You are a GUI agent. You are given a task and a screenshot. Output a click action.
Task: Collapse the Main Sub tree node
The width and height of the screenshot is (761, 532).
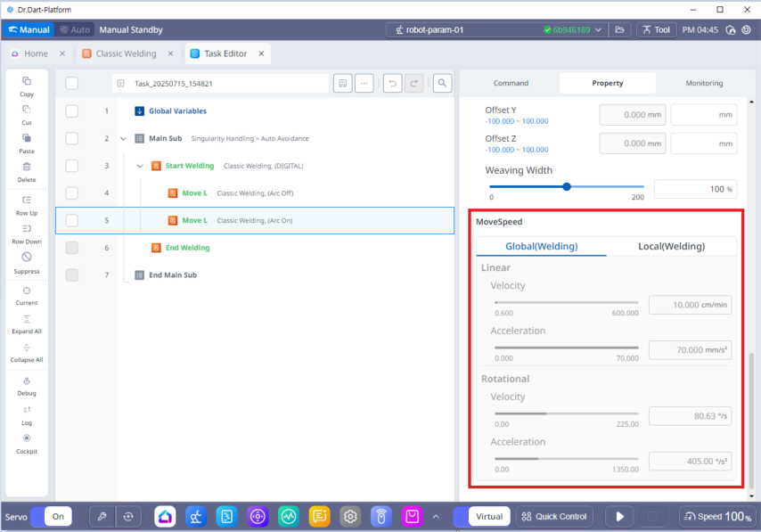point(124,139)
